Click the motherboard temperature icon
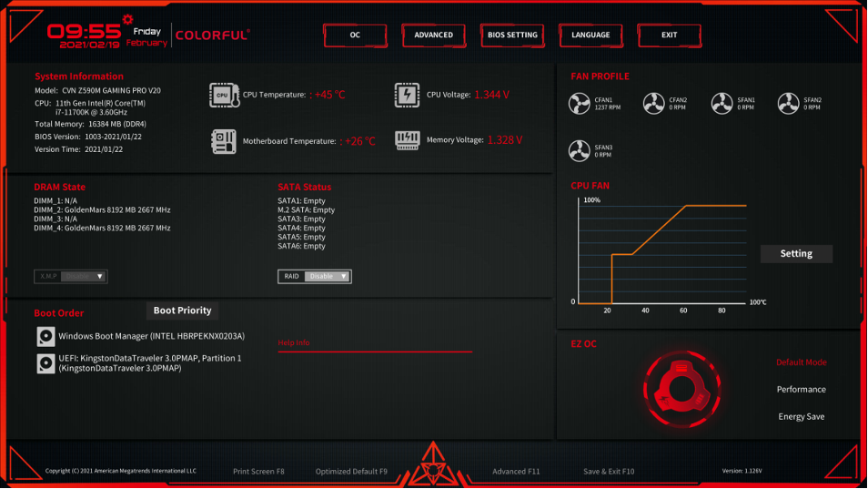 coord(224,141)
